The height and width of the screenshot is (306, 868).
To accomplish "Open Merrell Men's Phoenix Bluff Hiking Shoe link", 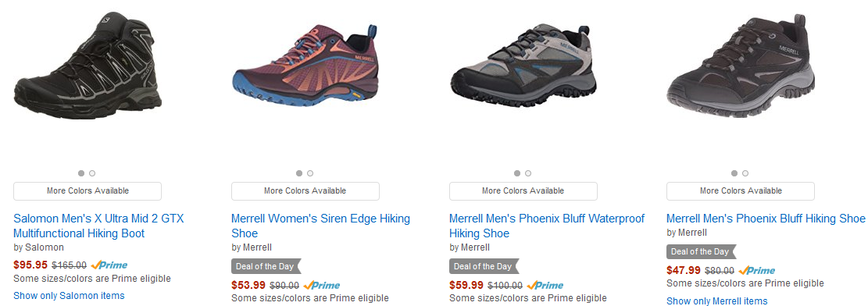I will click(x=766, y=219).
